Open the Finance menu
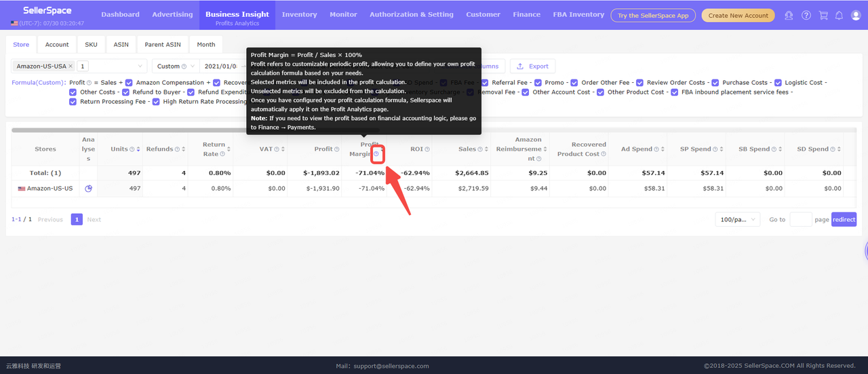868x374 pixels. [527, 14]
